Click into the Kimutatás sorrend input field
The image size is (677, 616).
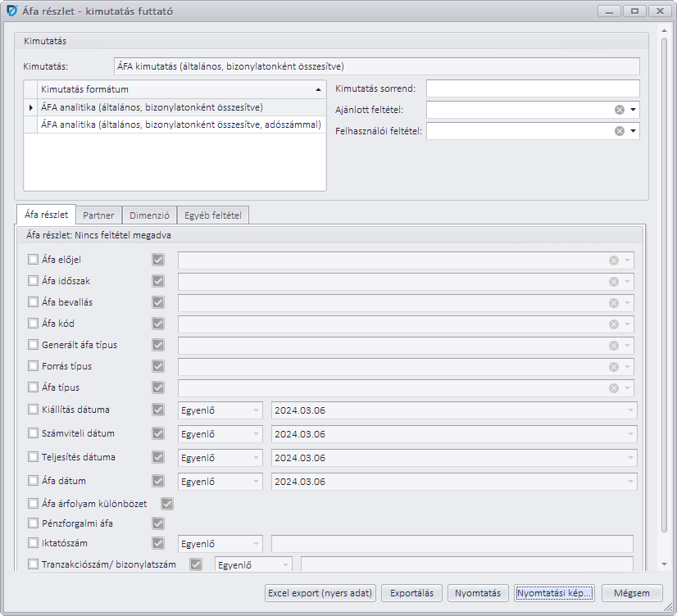(532, 88)
